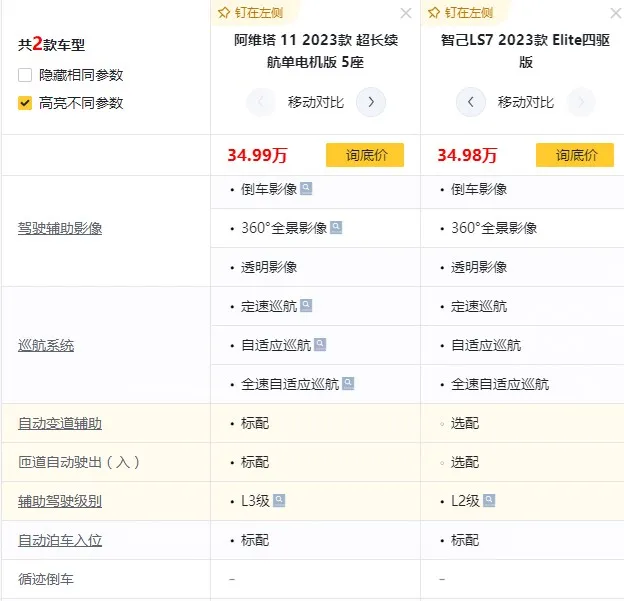Remove 智己LS7 from comparison
The height and width of the screenshot is (601, 624).
click(x=616, y=13)
